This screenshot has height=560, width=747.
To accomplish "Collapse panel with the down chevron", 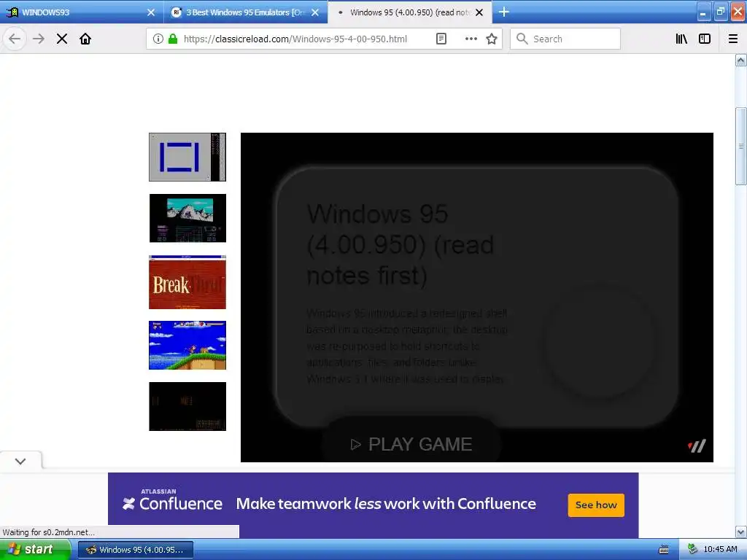I will (x=20, y=461).
